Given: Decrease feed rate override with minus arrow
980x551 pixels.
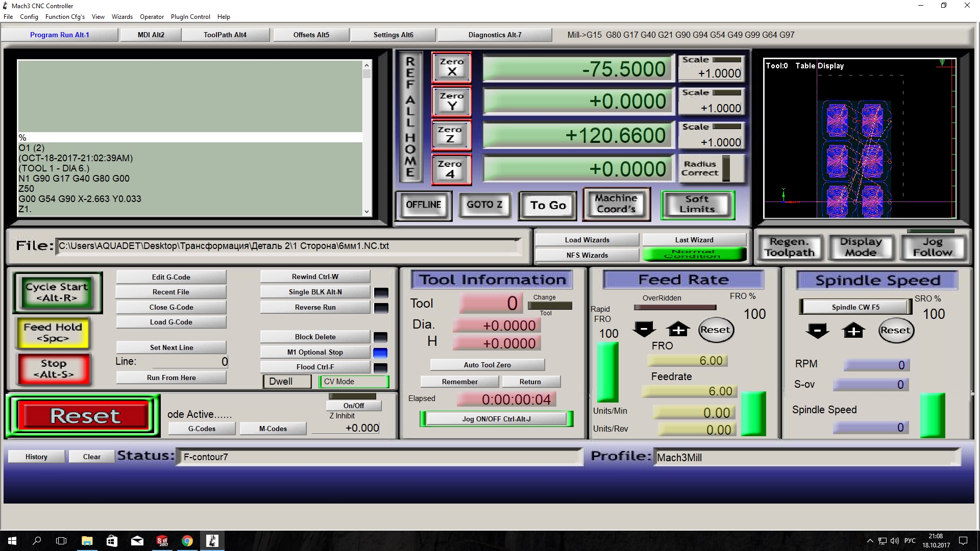Looking at the screenshot, I should pyautogui.click(x=644, y=330).
